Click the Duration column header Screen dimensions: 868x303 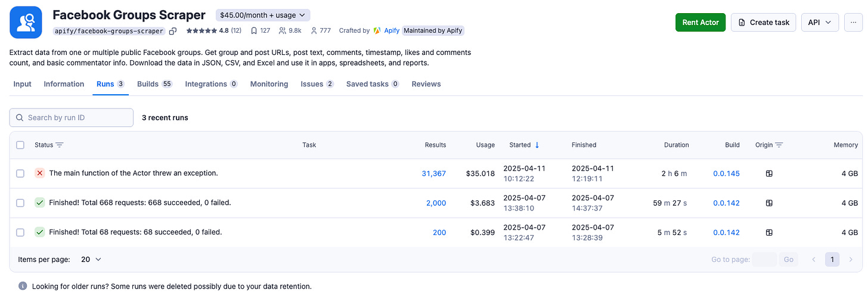click(x=677, y=145)
